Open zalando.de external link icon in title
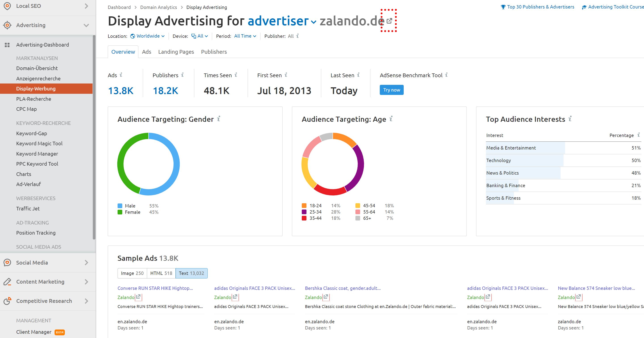This screenshot has width=644, height=338. pos(389,21)
